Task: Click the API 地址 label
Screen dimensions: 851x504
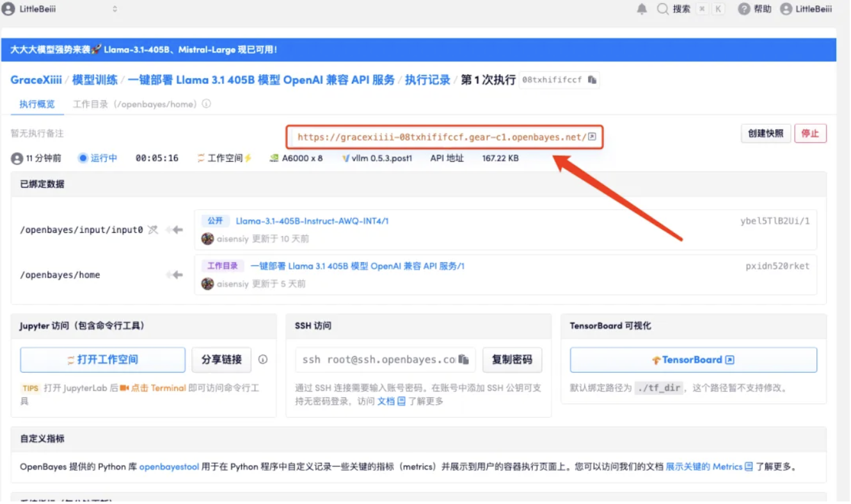Action: pyautogui.click(x=447, y=158)
